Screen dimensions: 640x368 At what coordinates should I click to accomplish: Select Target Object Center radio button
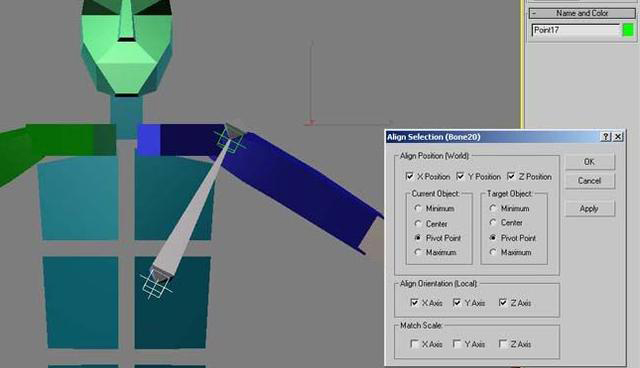coord(493,223)
